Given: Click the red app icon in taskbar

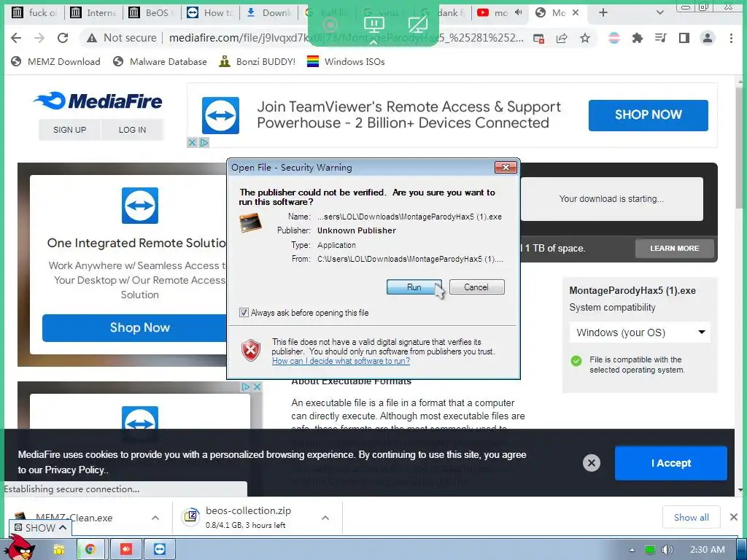Looking at the screenshot, I should (125, 550).
